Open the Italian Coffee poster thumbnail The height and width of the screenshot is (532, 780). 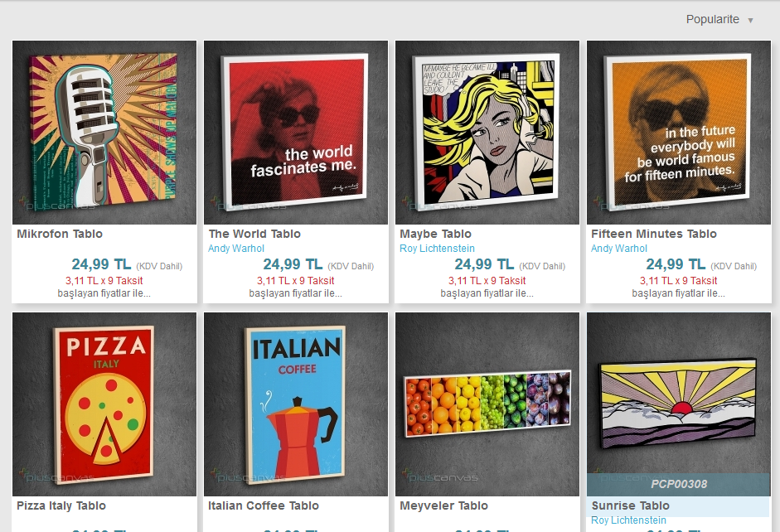point(296,404)
